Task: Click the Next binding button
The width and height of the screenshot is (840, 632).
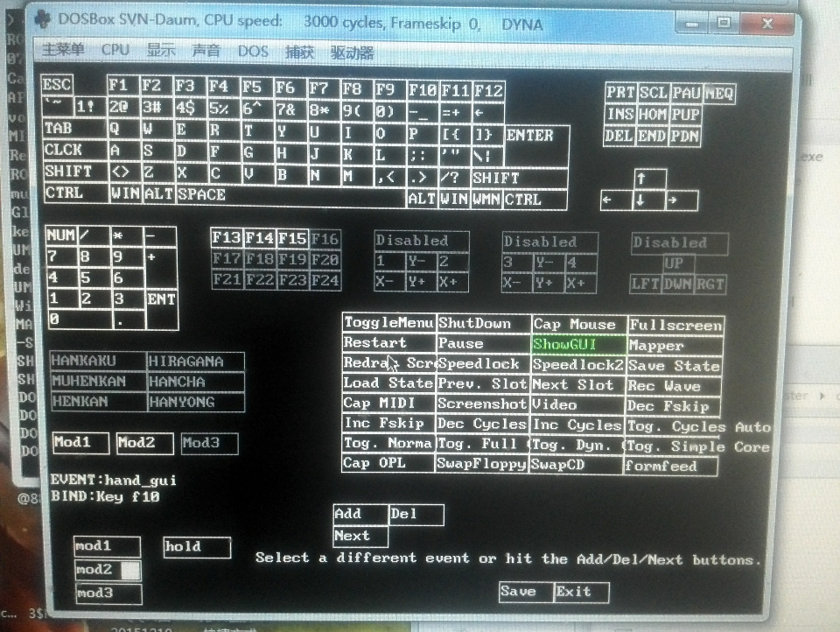Action: [x=360, y=536]
